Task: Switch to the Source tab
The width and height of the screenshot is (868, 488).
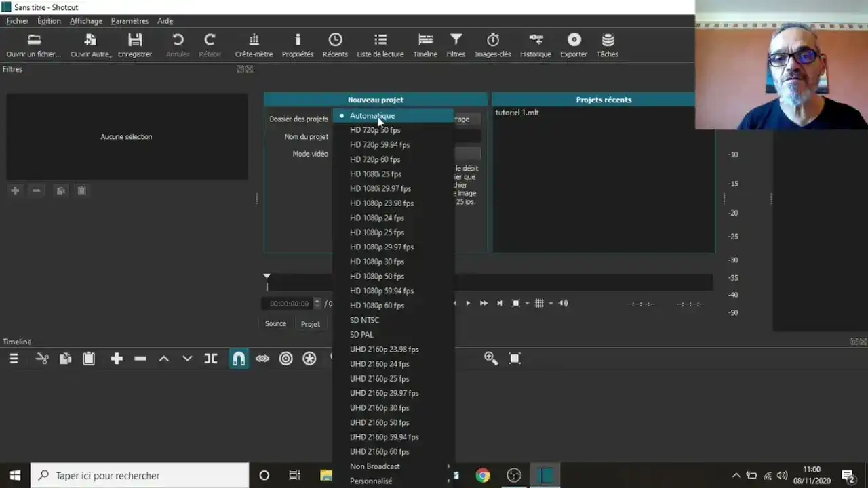Action: coord(275,323)
